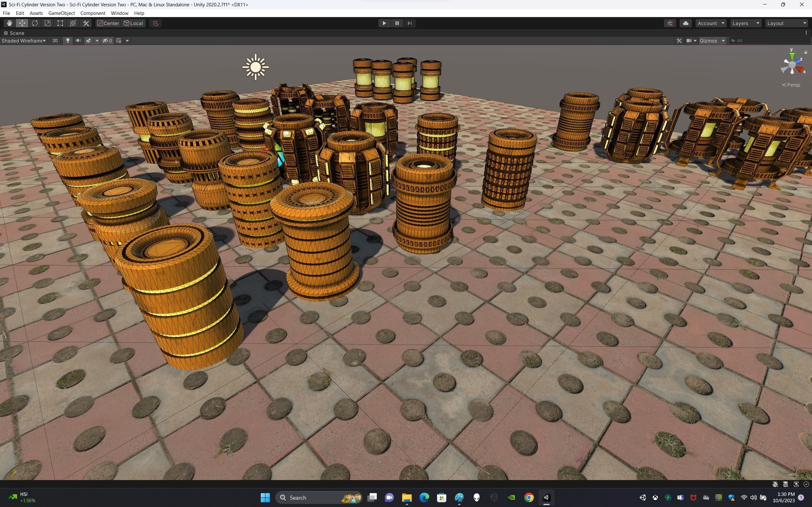The width and height of the screenshot is (812, 507).
Task: Select the Scale tool
Action: (x=48, y=23)
